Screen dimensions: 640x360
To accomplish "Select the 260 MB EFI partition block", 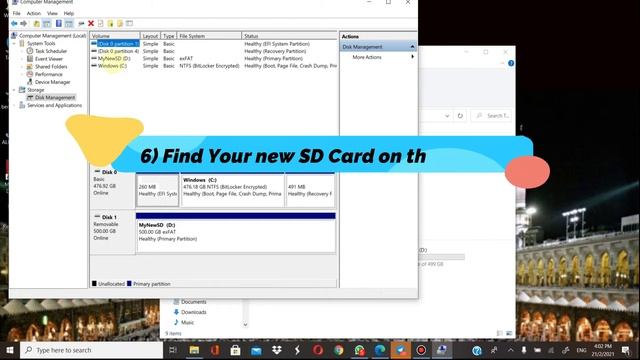I will point(157,190).
